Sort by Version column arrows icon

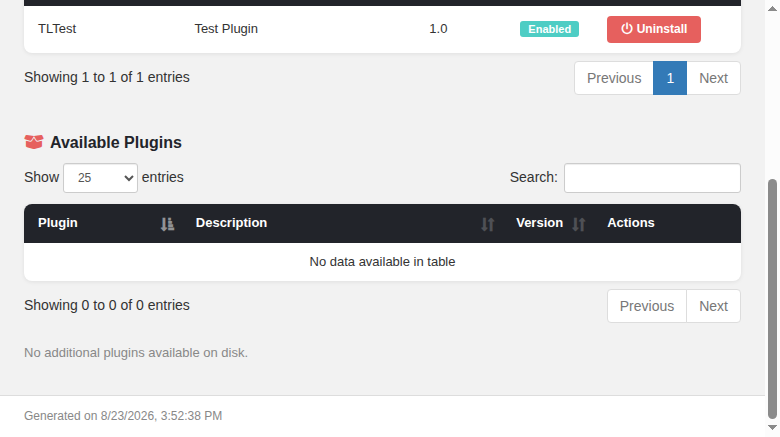click(x=579, y=224)
